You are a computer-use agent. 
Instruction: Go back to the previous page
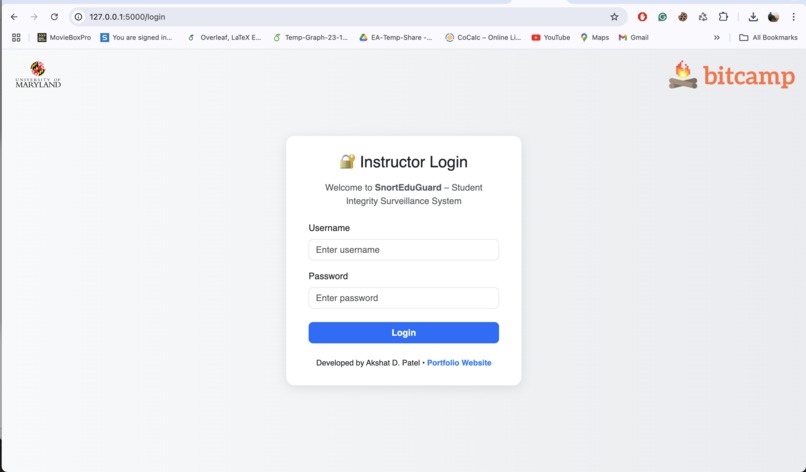click(14, 17)
